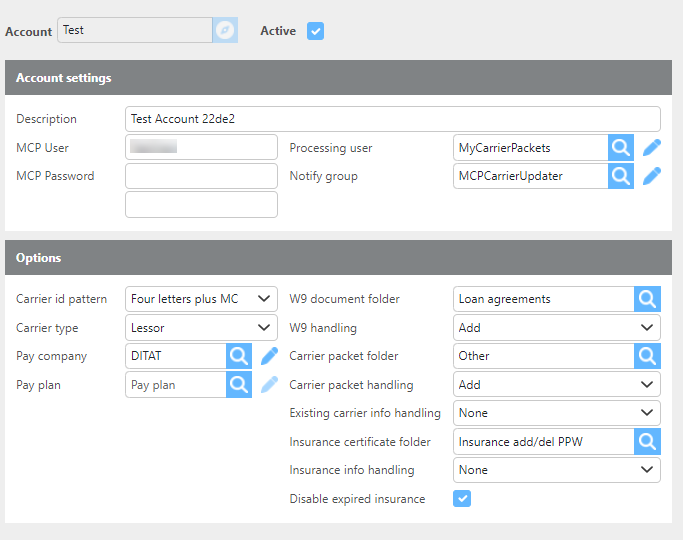This screenshot has width=683, height=540.
Task: Uncheck the Active checkbox
Action: coord(315,31)
